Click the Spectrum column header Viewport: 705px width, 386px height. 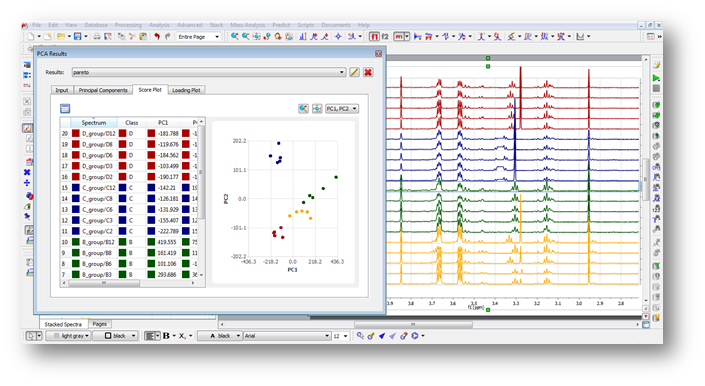(94, 122)
